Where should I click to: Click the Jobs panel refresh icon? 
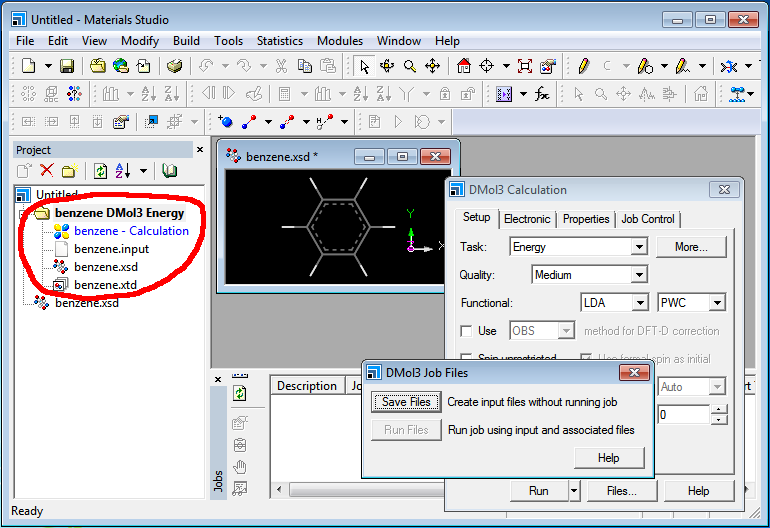point(240,393)
